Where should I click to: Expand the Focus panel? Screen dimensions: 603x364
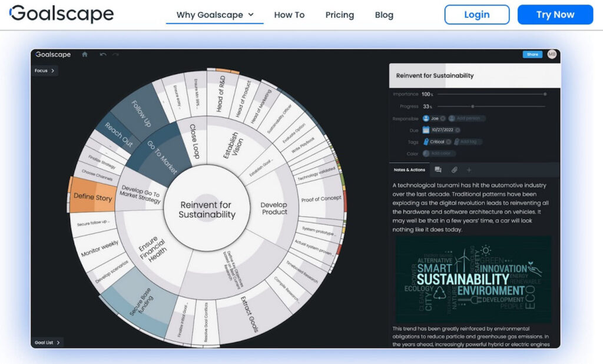tap(45, 71)
